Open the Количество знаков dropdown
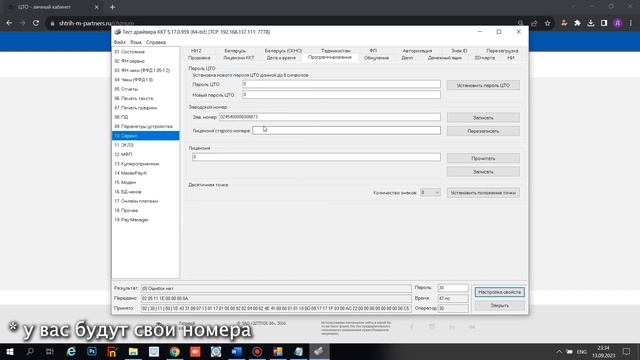640x360 pixels. (x=430, y=192)
